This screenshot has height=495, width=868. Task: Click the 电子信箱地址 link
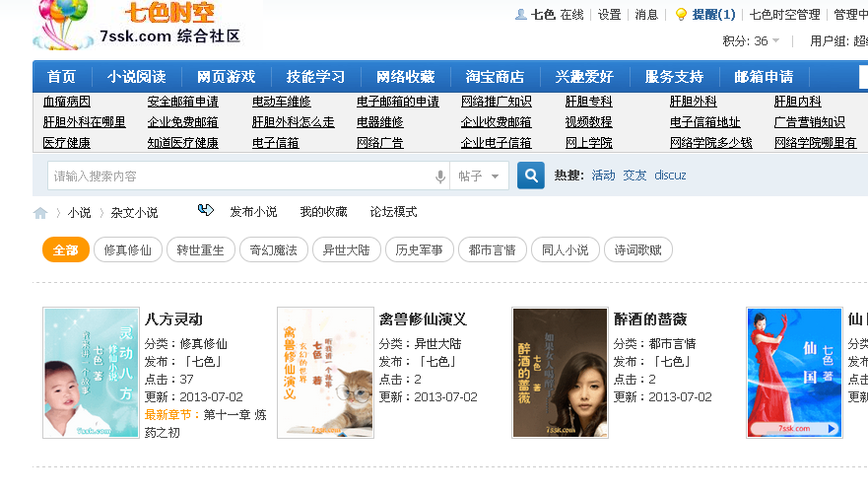tap(705, 122)
